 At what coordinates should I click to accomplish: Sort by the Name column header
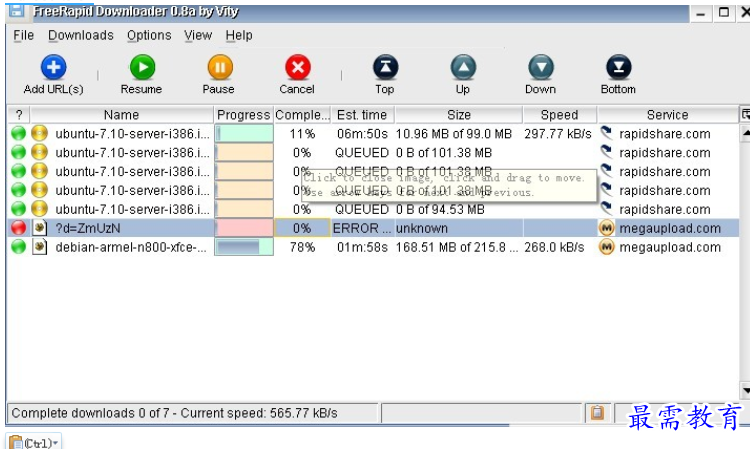[121, 115]
